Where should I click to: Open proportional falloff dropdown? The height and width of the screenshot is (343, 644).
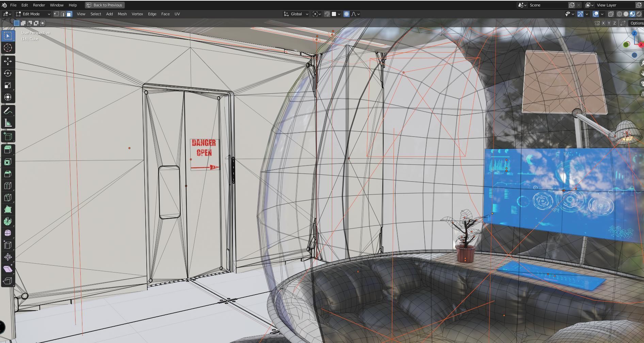coord(355,14)
